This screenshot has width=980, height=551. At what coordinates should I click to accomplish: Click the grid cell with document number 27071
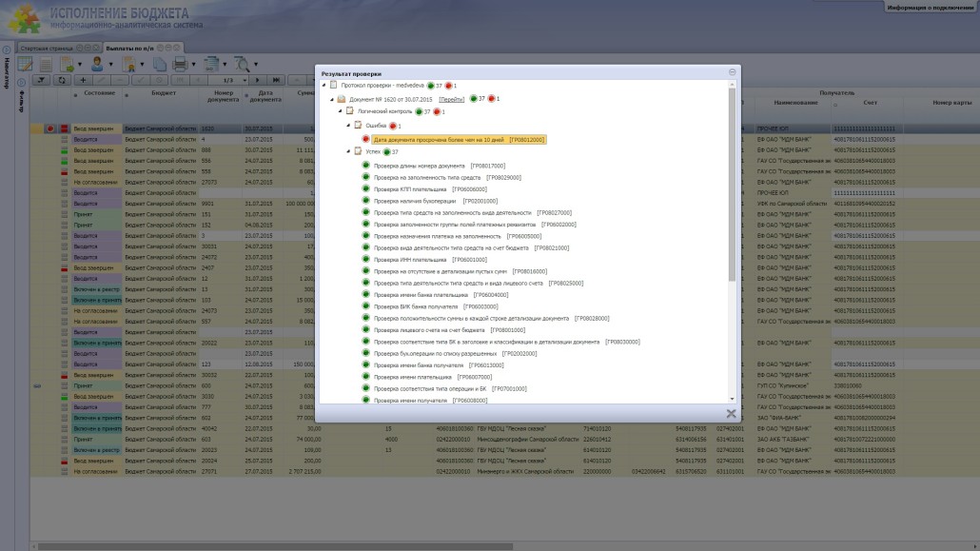222,472
